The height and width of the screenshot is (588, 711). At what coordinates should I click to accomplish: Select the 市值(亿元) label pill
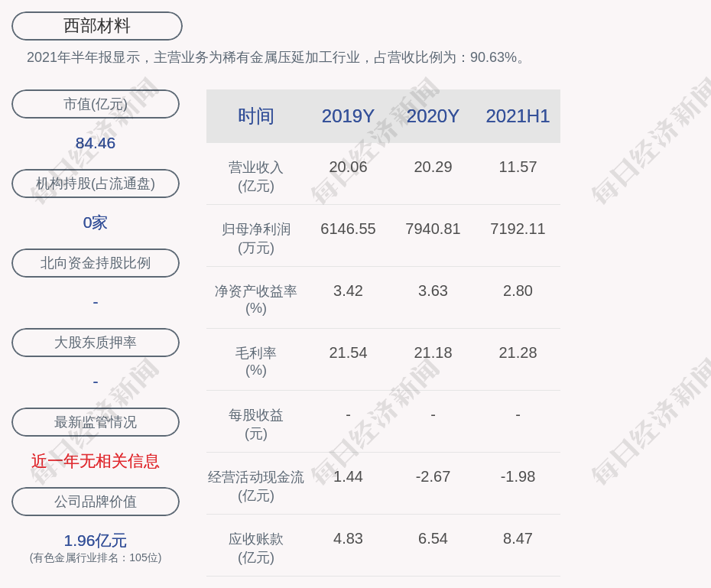point(96,104)
